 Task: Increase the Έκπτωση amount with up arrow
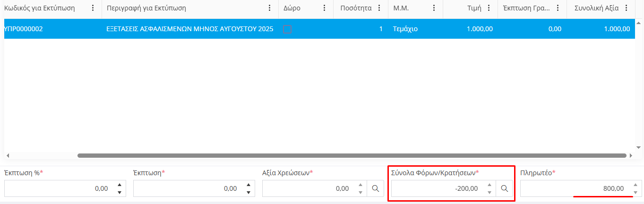pyautogui.click(x=249, y=185)
